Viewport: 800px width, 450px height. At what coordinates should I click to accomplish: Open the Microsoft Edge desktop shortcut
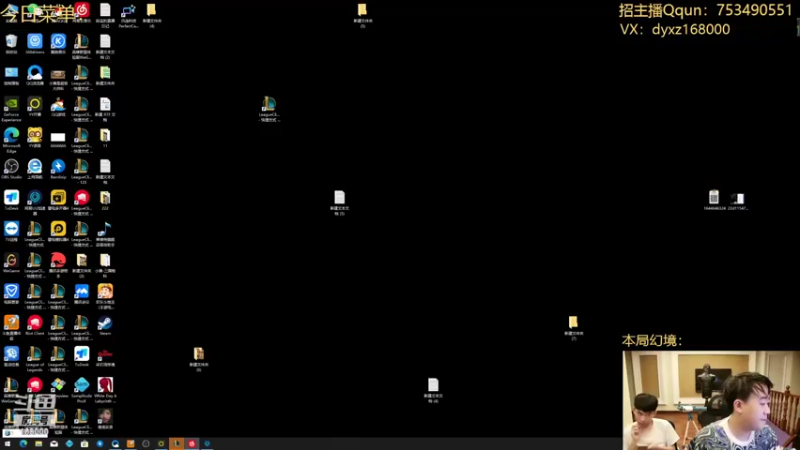(x=11, y=140)
